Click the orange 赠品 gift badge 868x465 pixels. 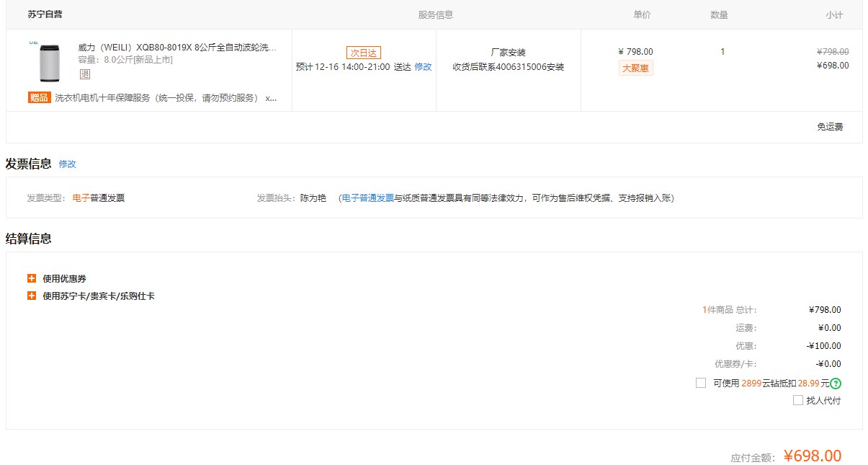[x=39, y=97]
